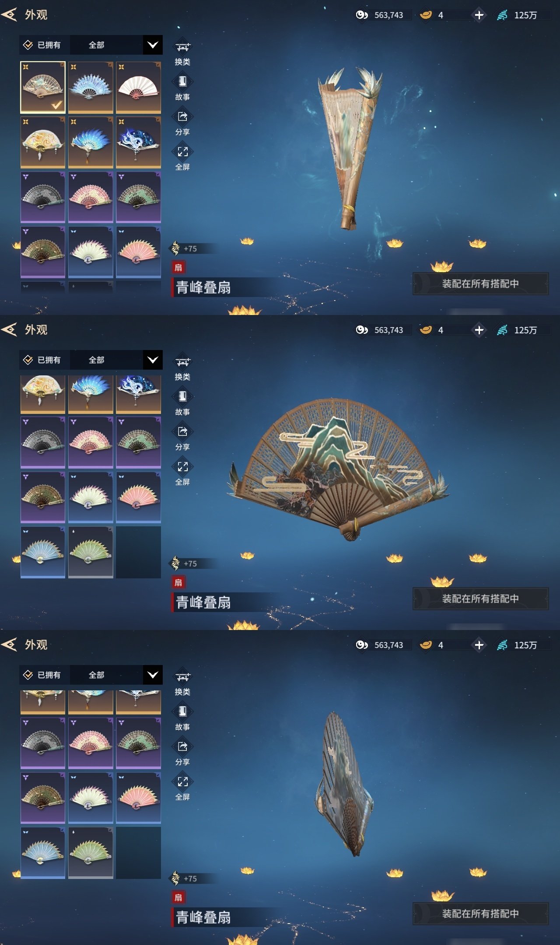This screenshot has height=945, width=560.
Task: Open the 全部 filter dropdown in the edge-on fan screen
Action: point(116,675)
